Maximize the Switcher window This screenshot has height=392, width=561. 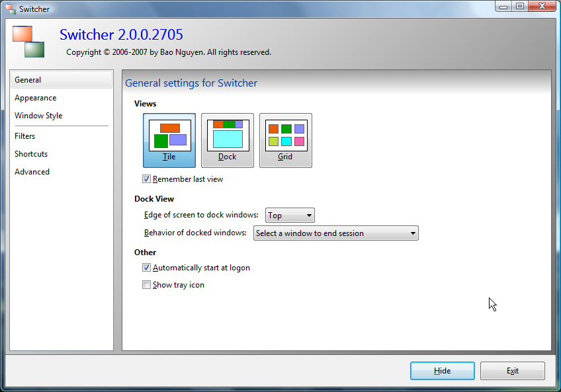[x=520, y=7]
